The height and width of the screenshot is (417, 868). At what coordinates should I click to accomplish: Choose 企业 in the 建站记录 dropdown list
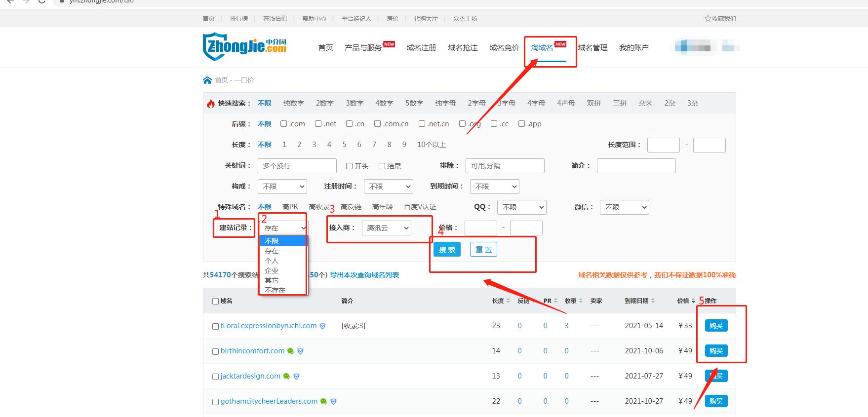tap(272, 270)
